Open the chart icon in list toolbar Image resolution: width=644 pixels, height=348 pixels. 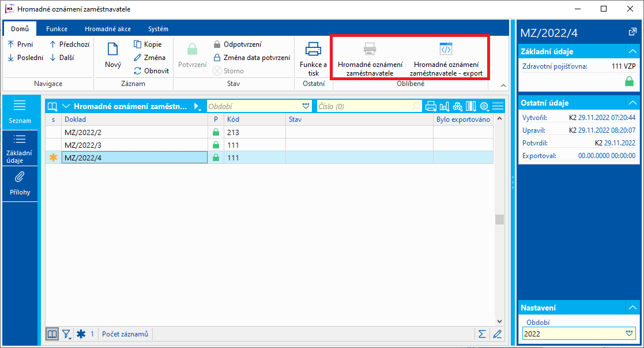[445, 107]
